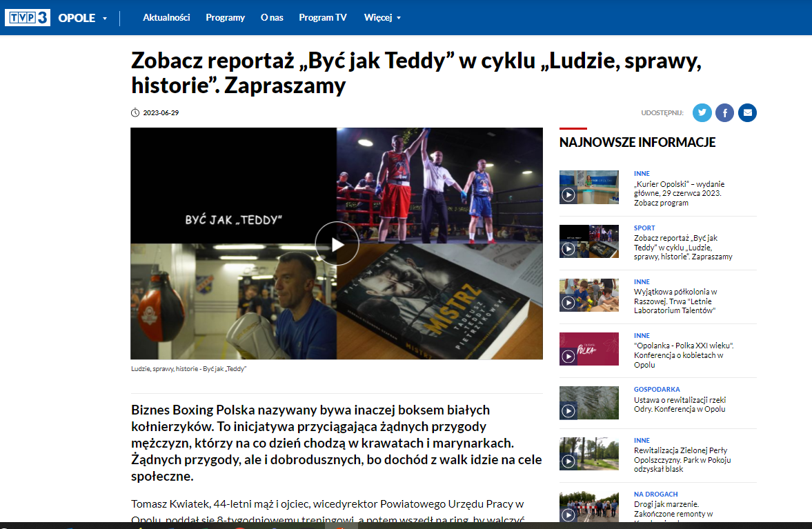This screenshot has height=529, width=812.
Task: Share article via email icon
Action: click(746, 112)
